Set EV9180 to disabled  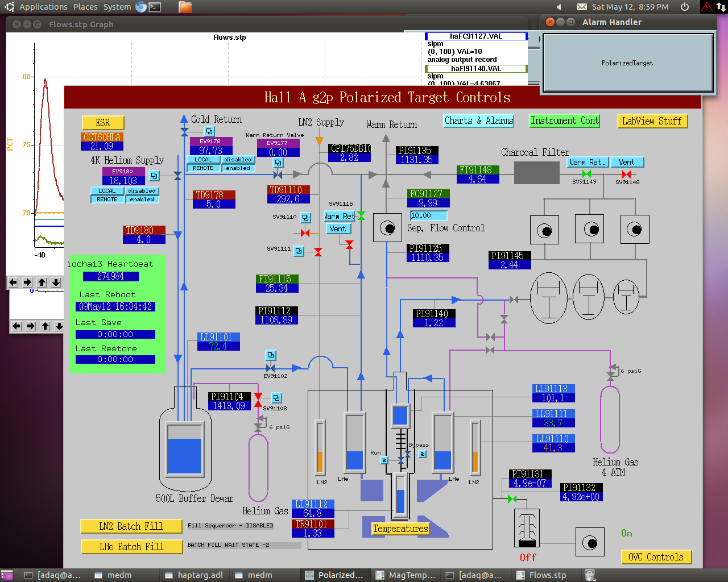click(142, 191)
